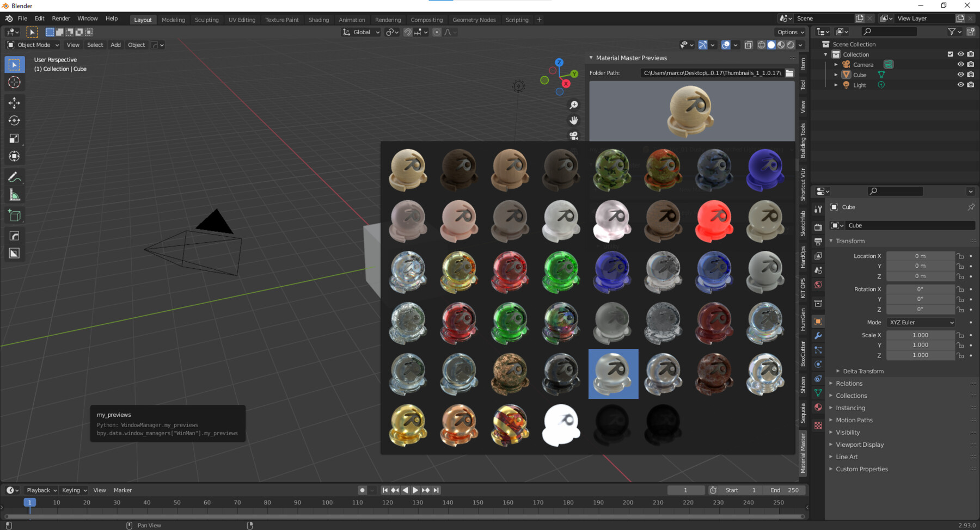The image size is (980, 530).
Task: Toggle X-ray mode in the viewport
Action: [749, 45]
